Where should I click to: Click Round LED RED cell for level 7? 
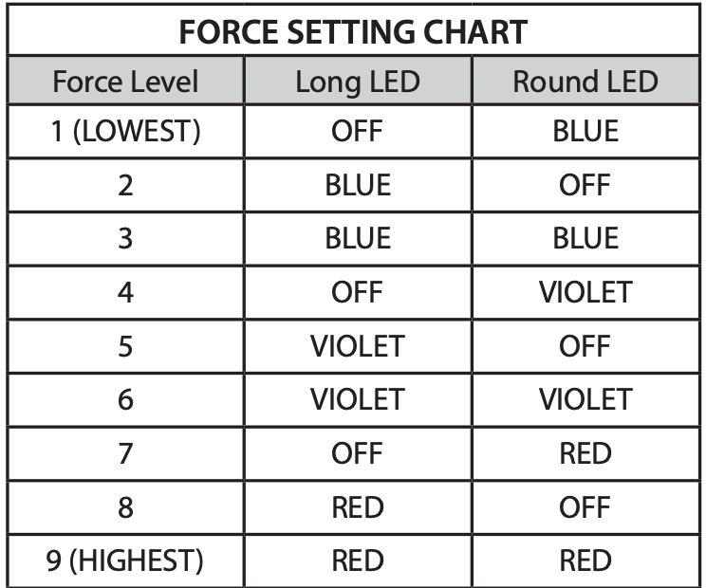pos(585,454)
